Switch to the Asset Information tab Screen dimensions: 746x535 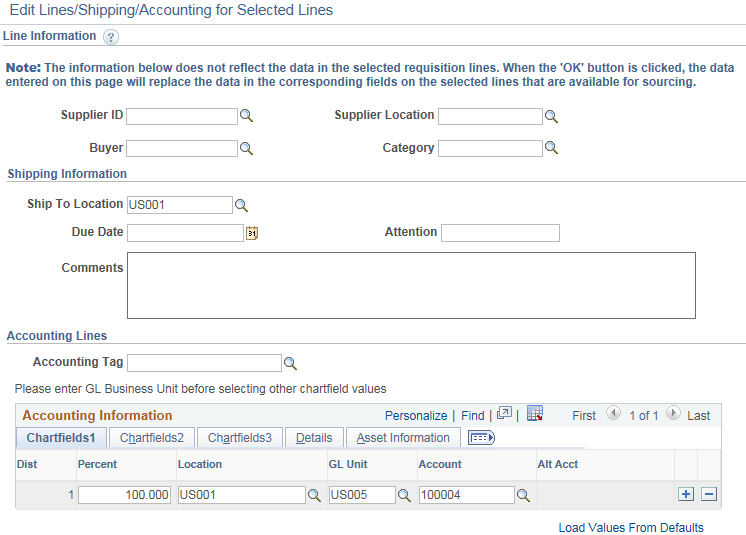point(403,438)
